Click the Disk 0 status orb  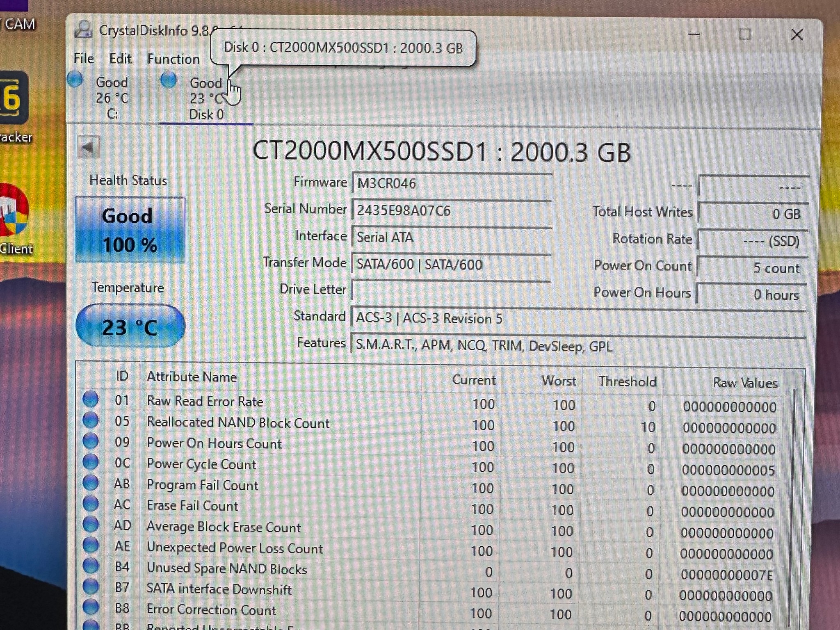(169, 80)
